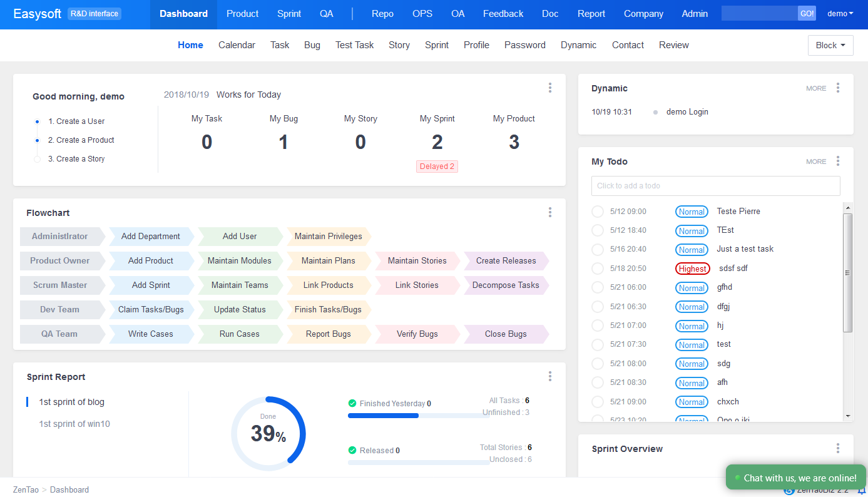Open the Sprint Overview three-dot menu
Viewport: 868px width, 497px height.
837,448
